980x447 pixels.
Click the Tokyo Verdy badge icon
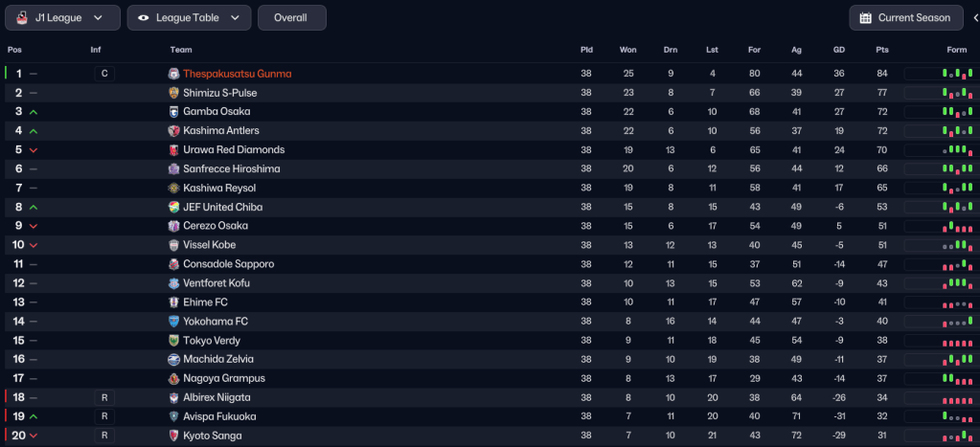pyautogui.click(x=173, y=341)
